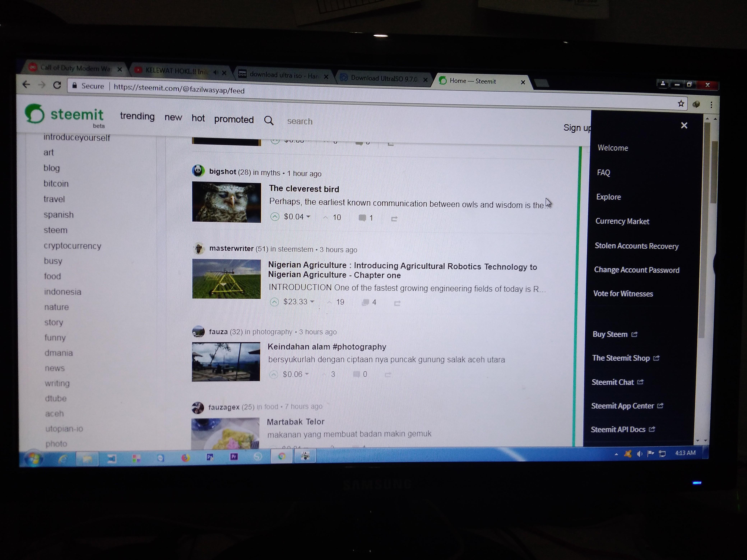Open the new posts feed

(173, 117)
